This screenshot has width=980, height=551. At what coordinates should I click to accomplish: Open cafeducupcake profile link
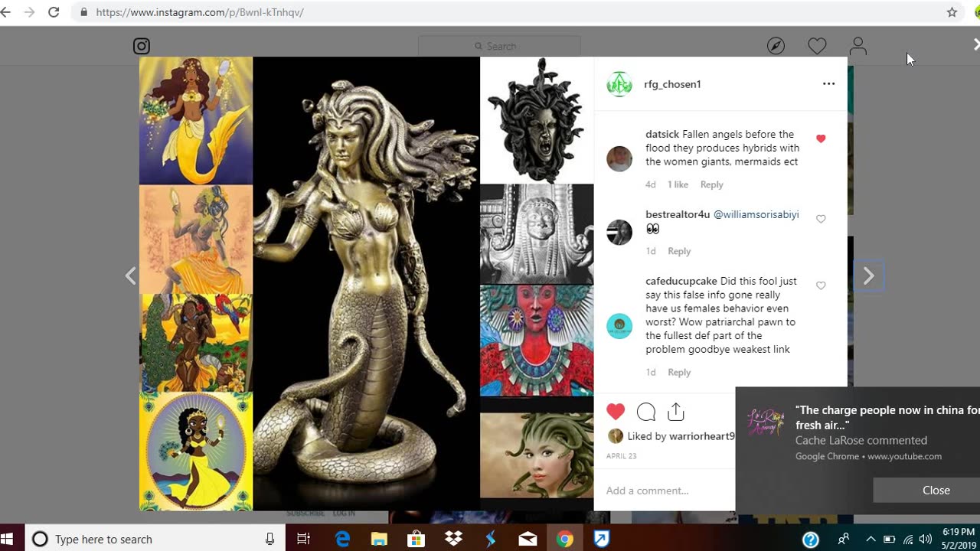681,281
